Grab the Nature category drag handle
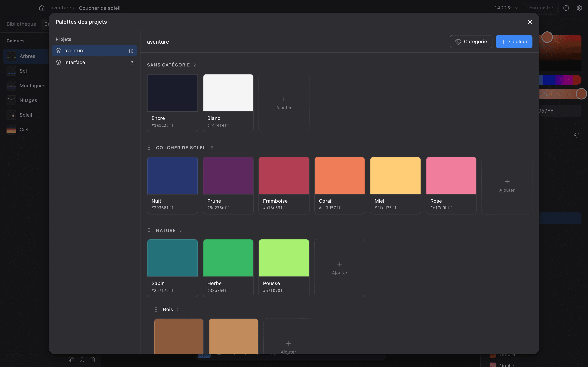Viewport: 588px width, 367px height. 149,230
